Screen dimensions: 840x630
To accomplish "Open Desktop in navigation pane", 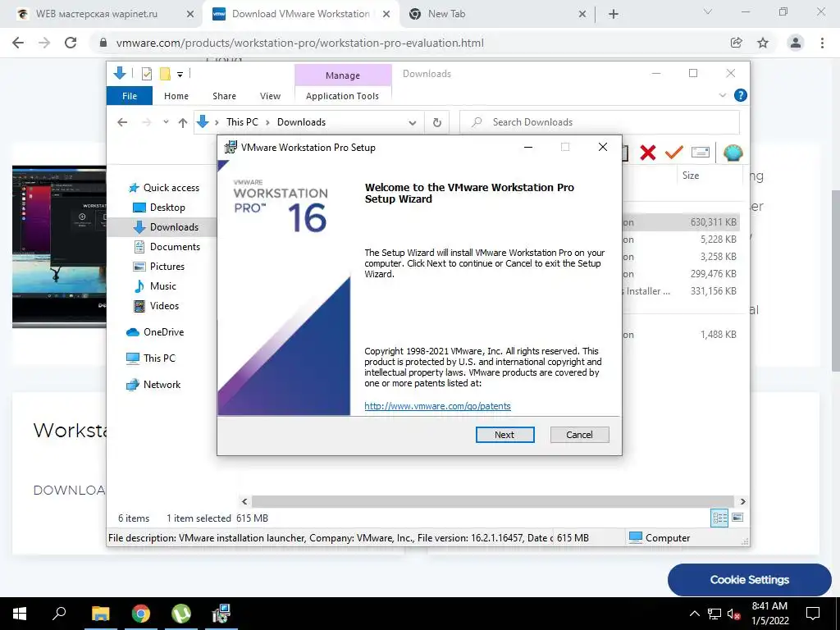I will coord(158,208).
